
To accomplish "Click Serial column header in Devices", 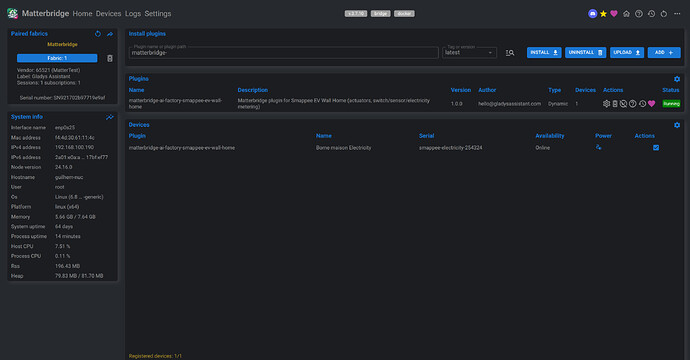I will (x=426, y=136).
